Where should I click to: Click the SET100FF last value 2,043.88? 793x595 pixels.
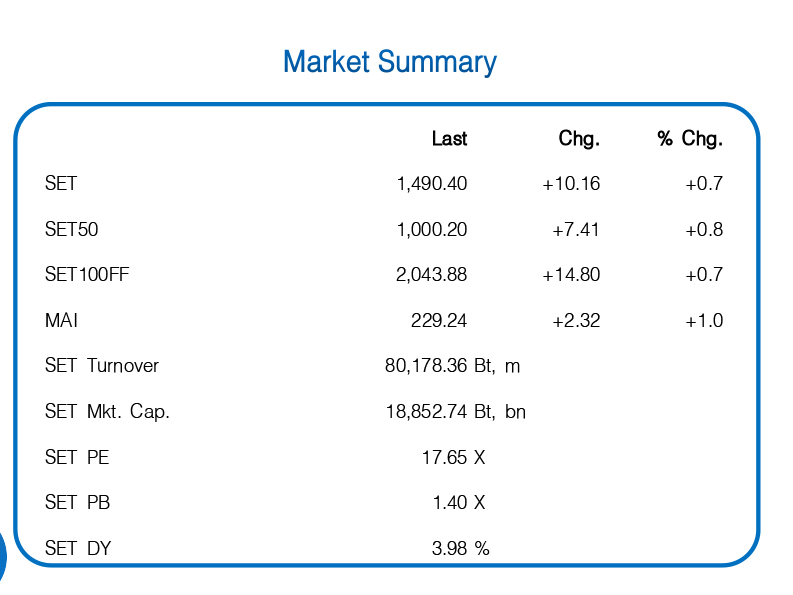pyautogui.click(x=432, y=275)
